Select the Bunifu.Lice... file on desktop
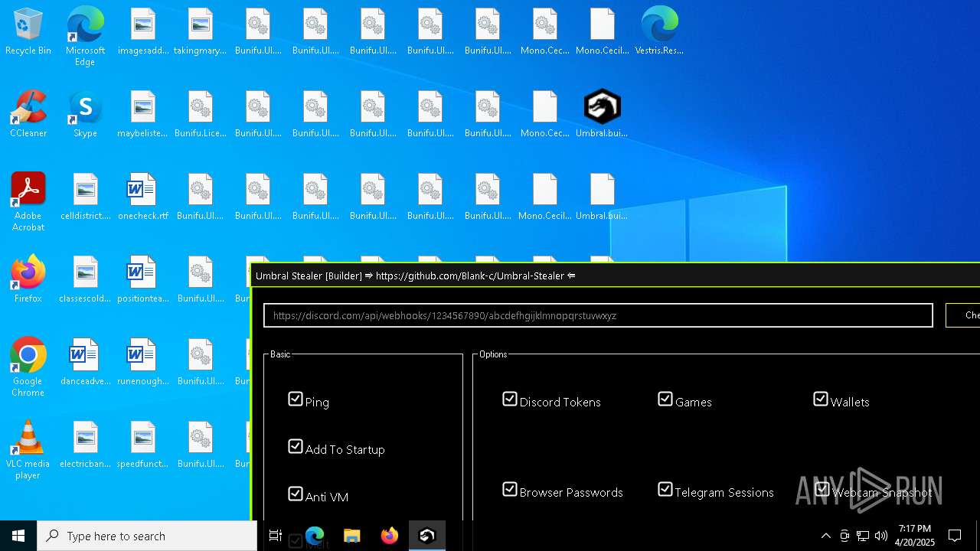 click(x=200, y=115)
